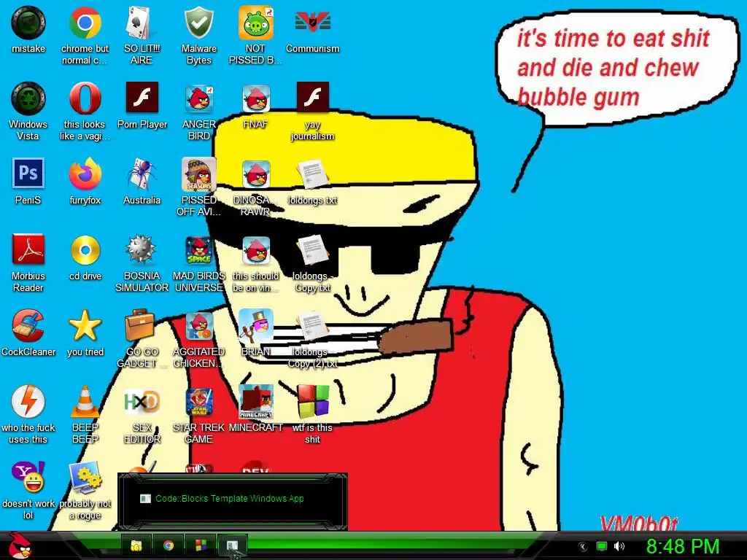Open the 'STAR TREK GAME' icon
Screen dimensions: 747x560
pyautogui.click(x=198, y=402)
